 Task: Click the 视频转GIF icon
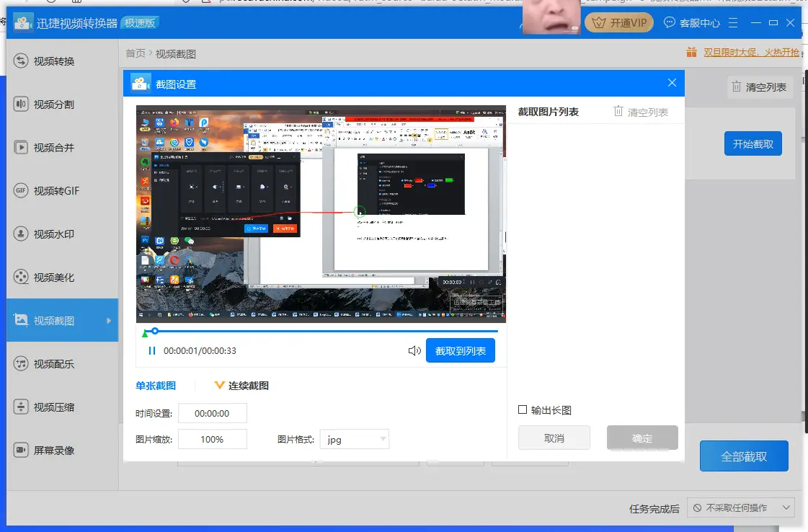coord(21,190)
